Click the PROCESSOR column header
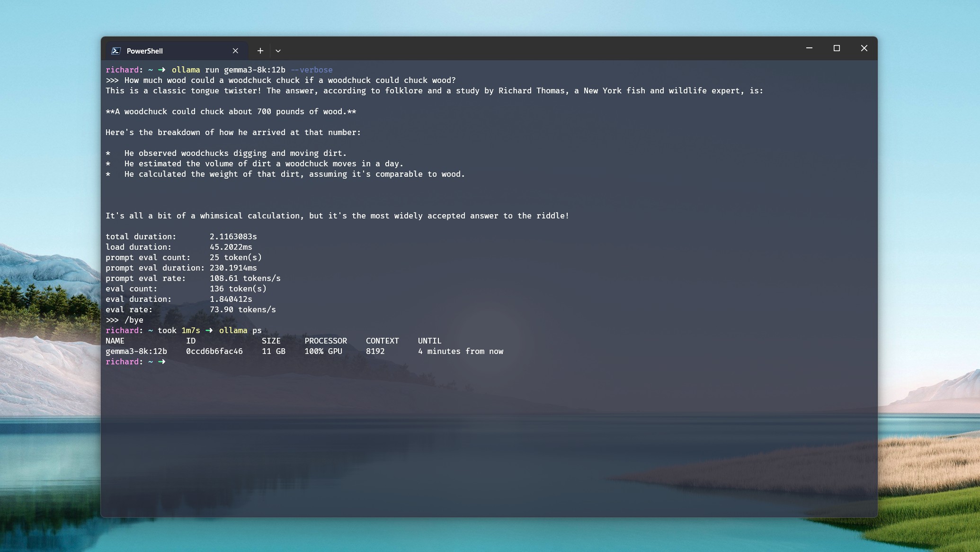The image size is (980, 552). click(x=325, y=341)
